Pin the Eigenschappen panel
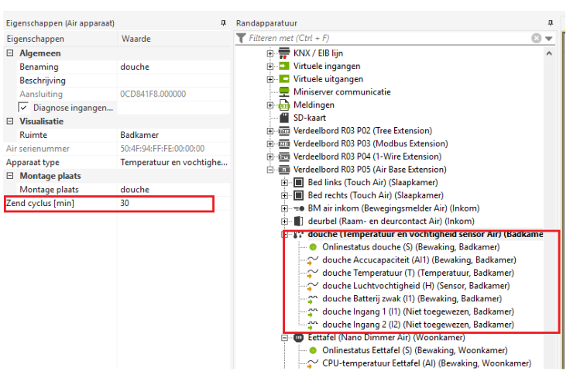580x392 pixels. 224,23
